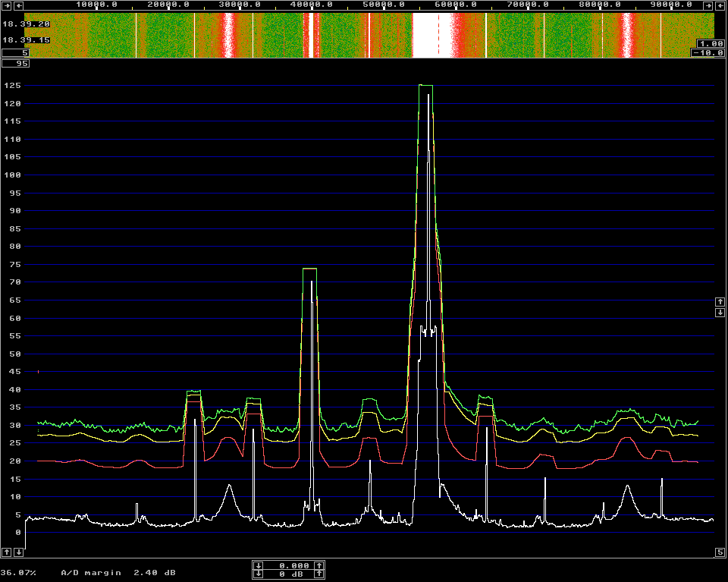
Task: Click the box showing 95 below the waterfall
Action: pos(16,63)
